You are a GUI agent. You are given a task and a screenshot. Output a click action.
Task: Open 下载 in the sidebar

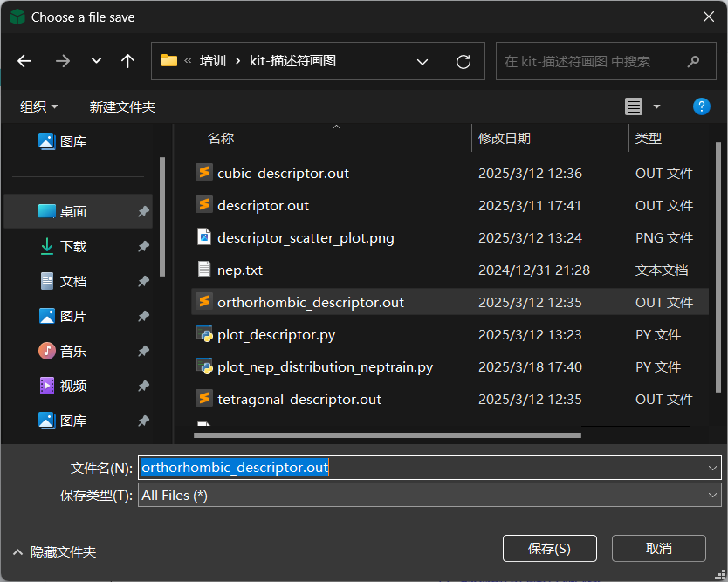pyautogui.click(x=63, y=246)
